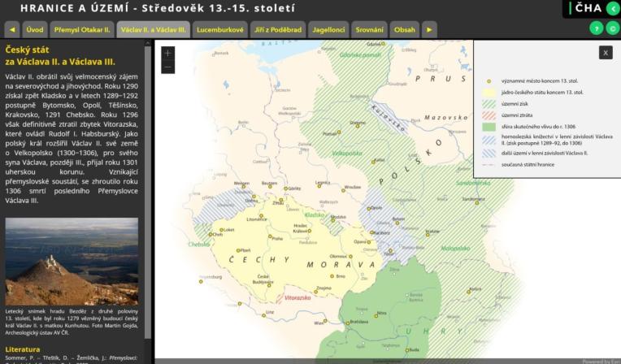The width and height of the screenshot is (621, 364).
Task: Click the text panel vertical scrollbar
Action: (x=148, y=193)
